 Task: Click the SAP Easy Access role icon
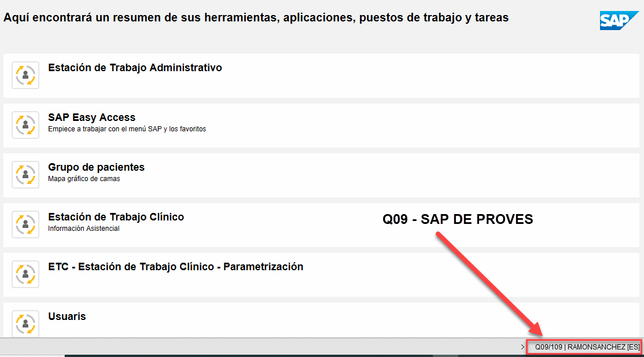pyautogui.click(x=25, y=125)
